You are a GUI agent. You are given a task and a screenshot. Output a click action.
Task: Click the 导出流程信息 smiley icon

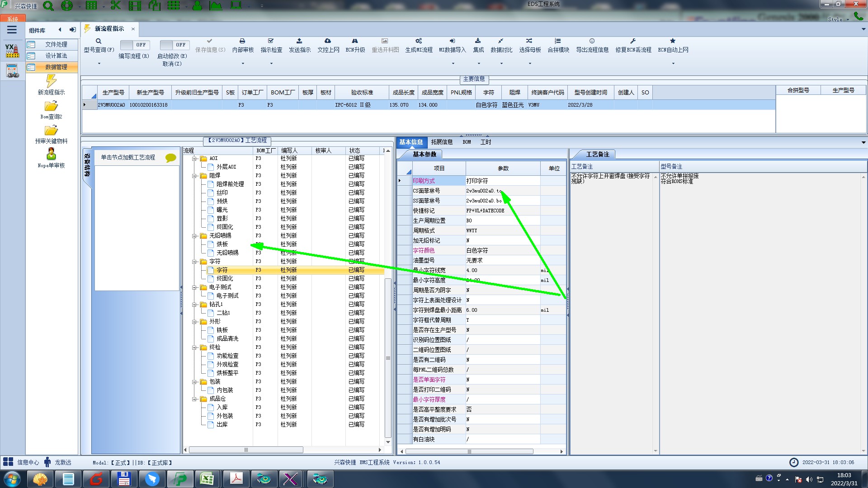pyautogui.click(x=592, y=41)
